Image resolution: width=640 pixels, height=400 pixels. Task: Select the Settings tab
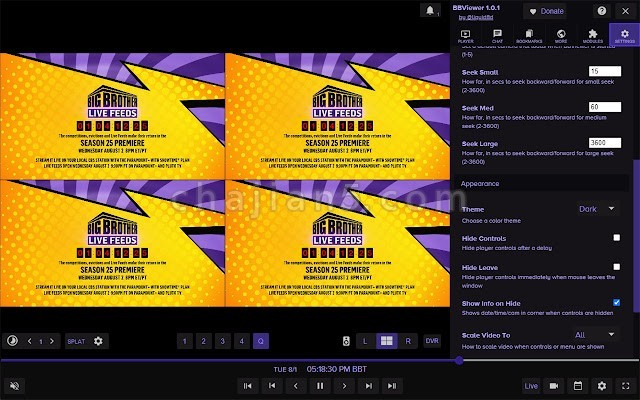[x=624, y=35]
